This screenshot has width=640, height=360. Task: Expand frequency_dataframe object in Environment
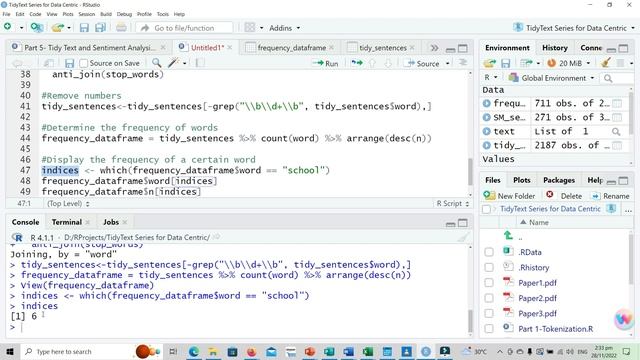pyautogui.click(x=487, y=103)
